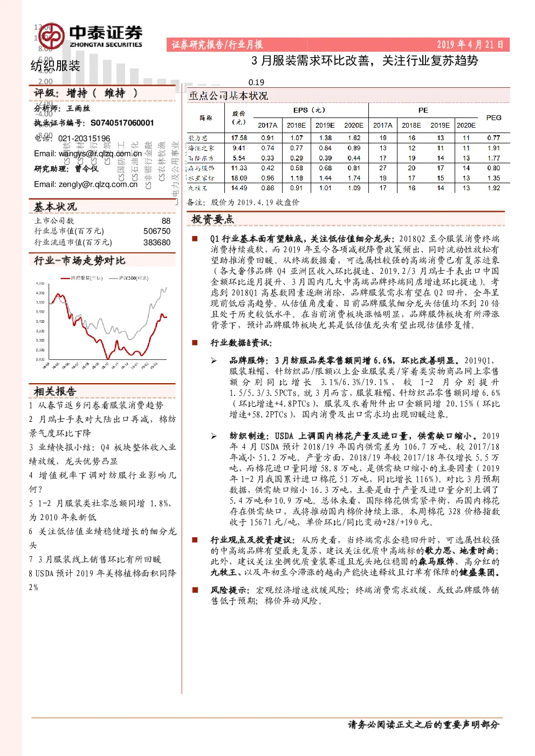Click the 纺织服装 industry heading
The image size is (535, 756).
coord(56,66)
